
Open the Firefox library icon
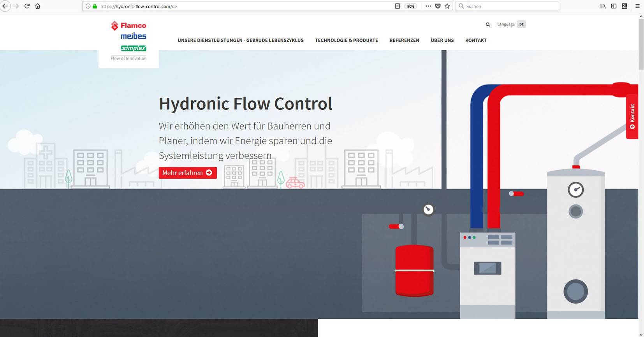tap(603, 6)
